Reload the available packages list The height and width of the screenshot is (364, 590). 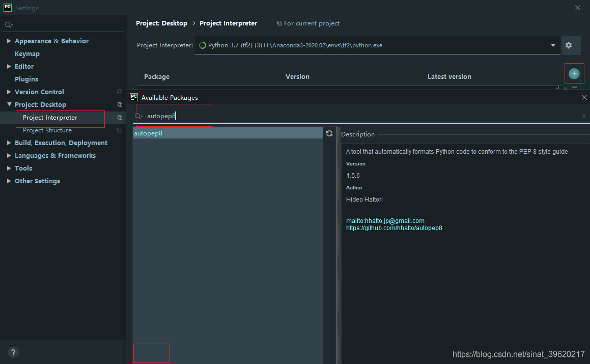(329, 133)
